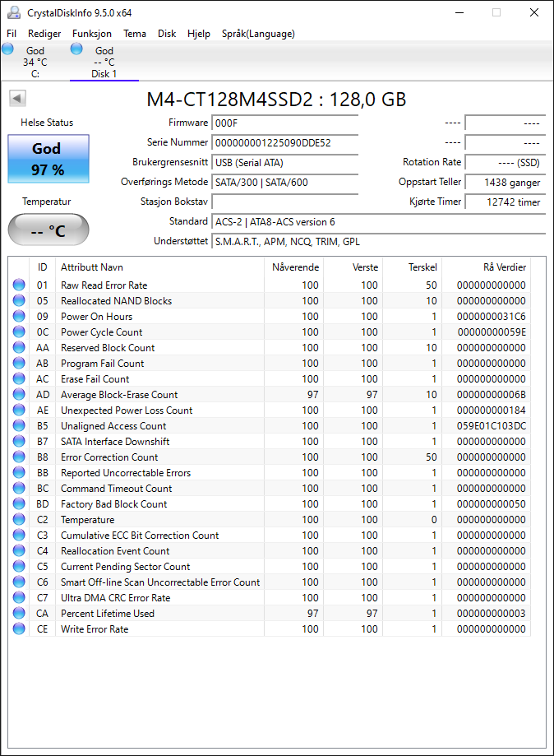Click the Oppstart Teller value 1438 ganger
This screenshot has height=756, width=554.
click(x=505, y=183)
